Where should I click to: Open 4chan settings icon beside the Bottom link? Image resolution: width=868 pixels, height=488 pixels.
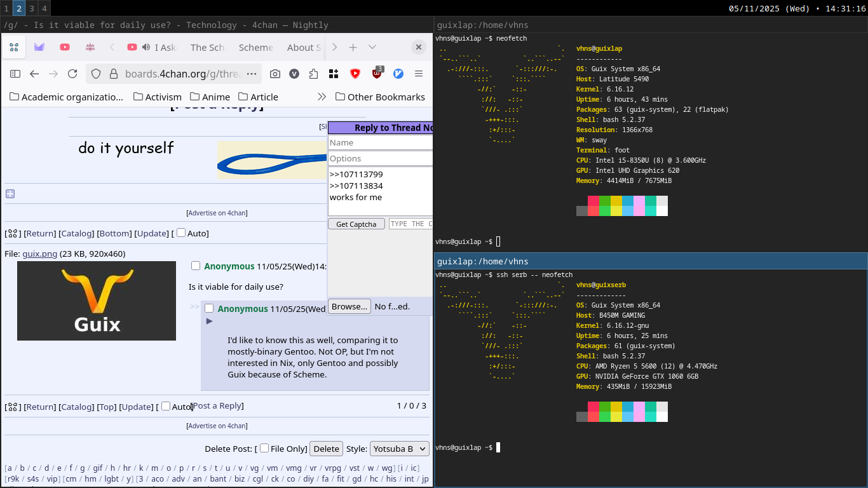tap(13, 233)
